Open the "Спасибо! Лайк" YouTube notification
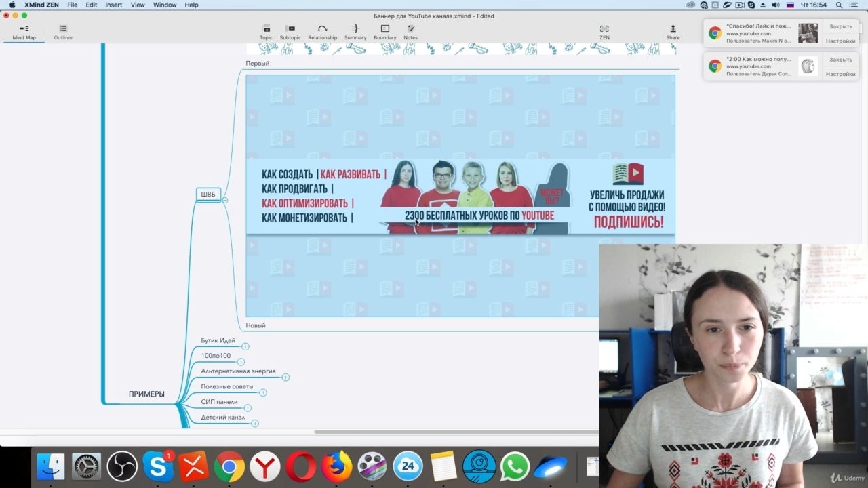Viewport: 868px width, 488px height. click(762, 33)
